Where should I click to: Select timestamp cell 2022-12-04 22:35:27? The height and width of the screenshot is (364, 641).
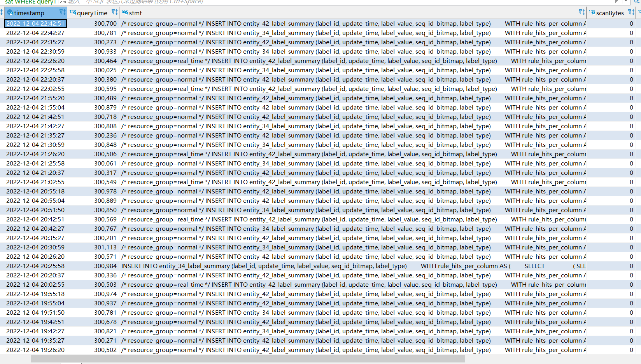[35, 42]
